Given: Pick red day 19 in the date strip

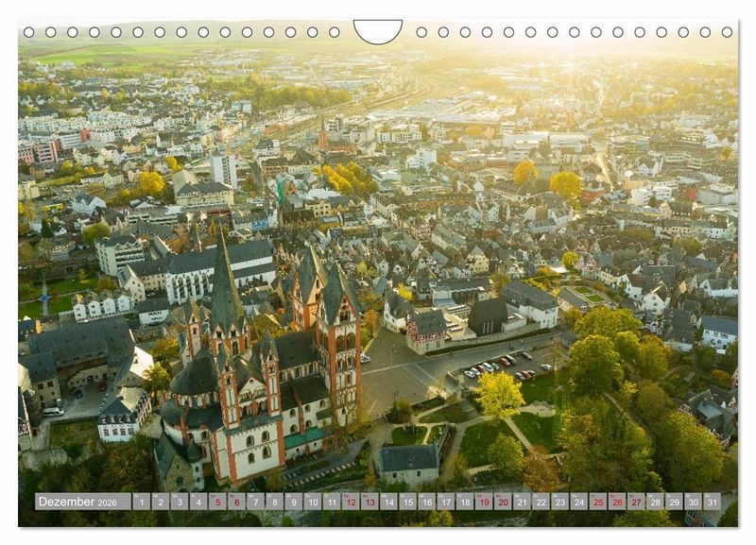Looking at the screenshot, I should pos(484,502).
